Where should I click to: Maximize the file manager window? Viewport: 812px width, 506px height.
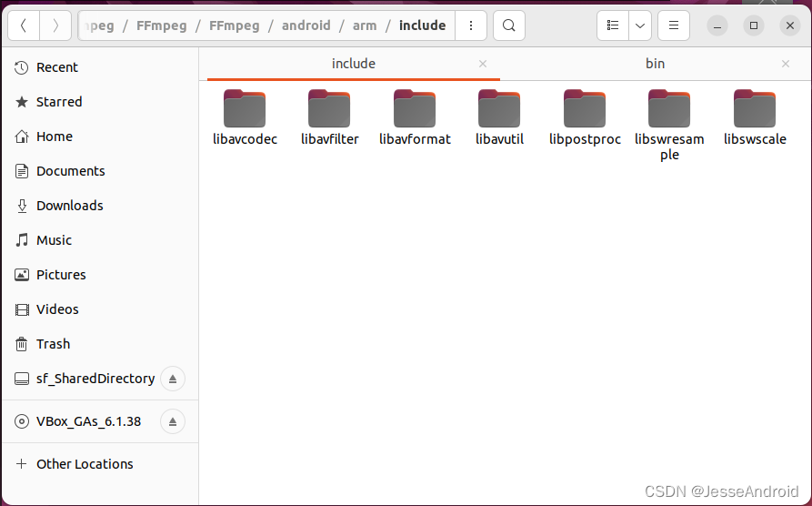(x=754, y=25)
